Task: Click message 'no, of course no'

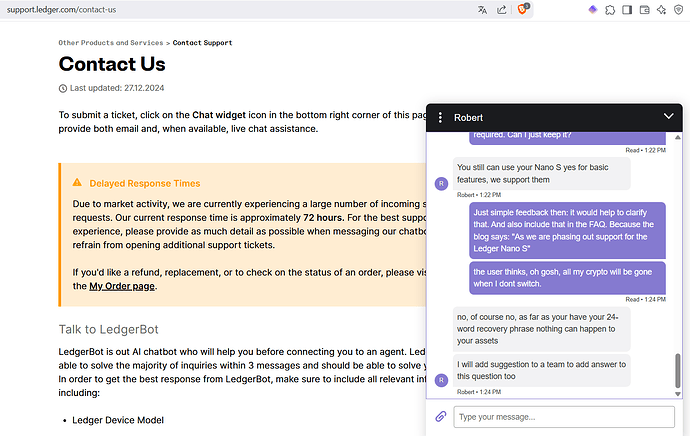Action: [x=542, y=329]
